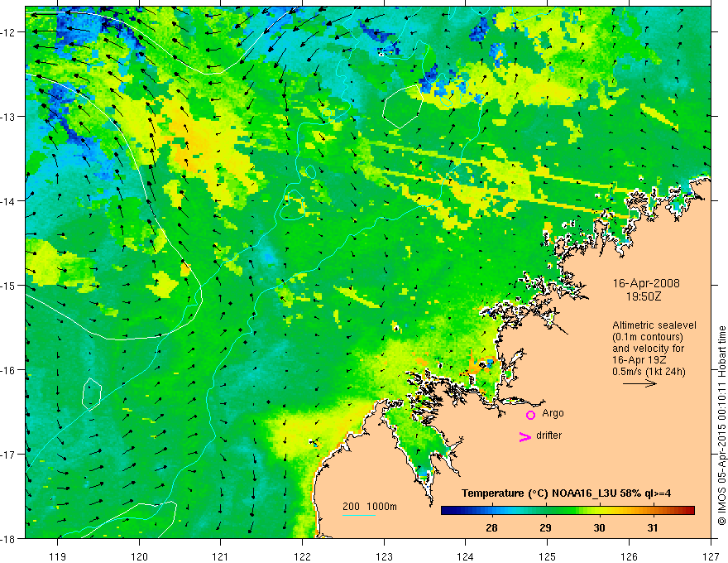
Task: Click the longitude axis label 127
Action: pos(711,556)
